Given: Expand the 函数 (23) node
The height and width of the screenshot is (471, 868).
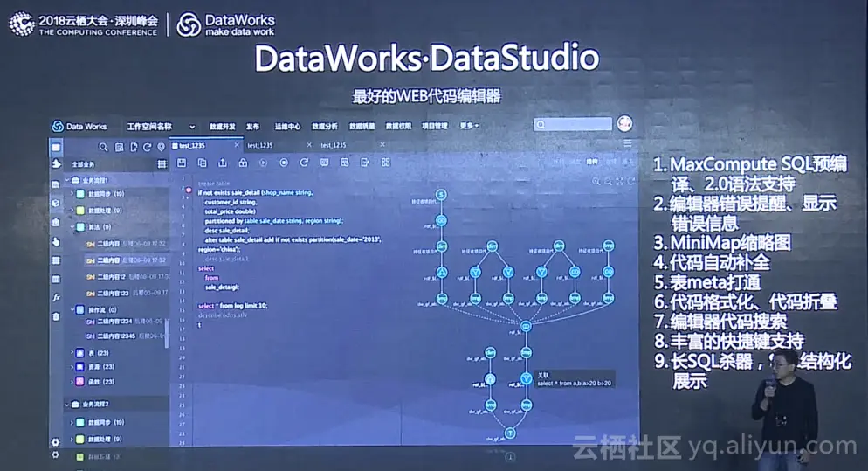Looking at the screenshot, I should coord(72,381).
